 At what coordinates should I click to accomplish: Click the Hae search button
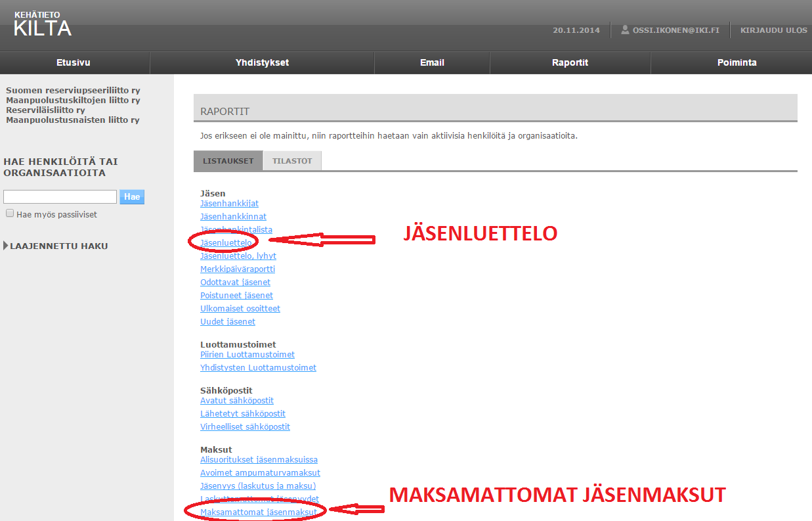coord(132,196)
